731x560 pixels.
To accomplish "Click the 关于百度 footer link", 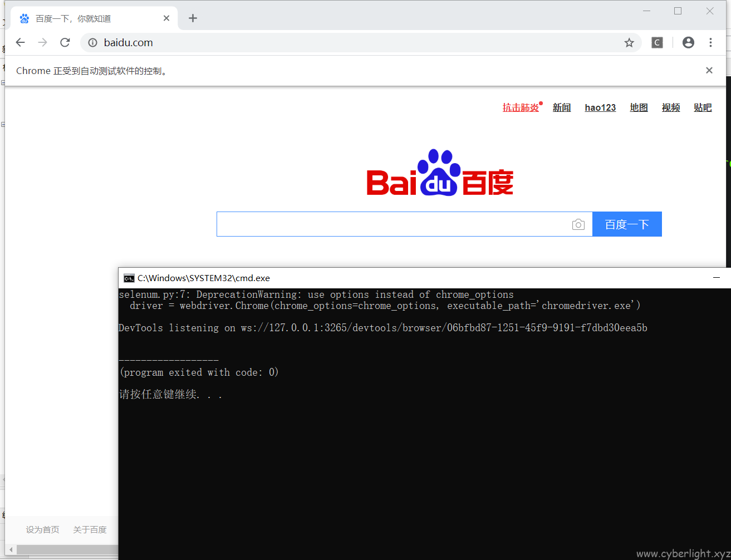I will tap(90, 529).
